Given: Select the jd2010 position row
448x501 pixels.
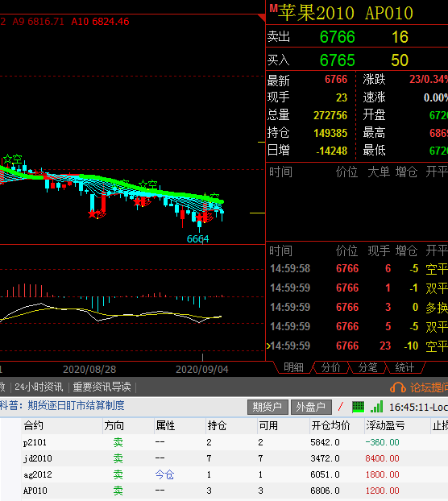Looking at the screenshot, I should [x=234, y=458].
